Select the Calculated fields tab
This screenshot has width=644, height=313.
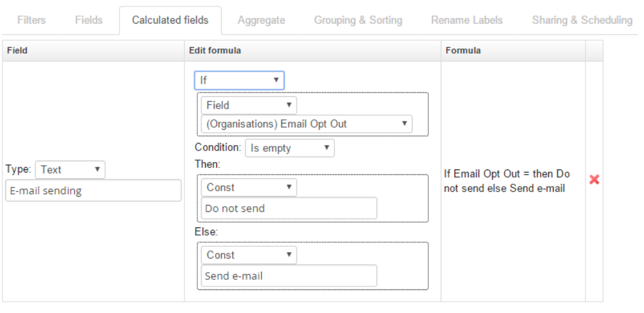[170, 20]
